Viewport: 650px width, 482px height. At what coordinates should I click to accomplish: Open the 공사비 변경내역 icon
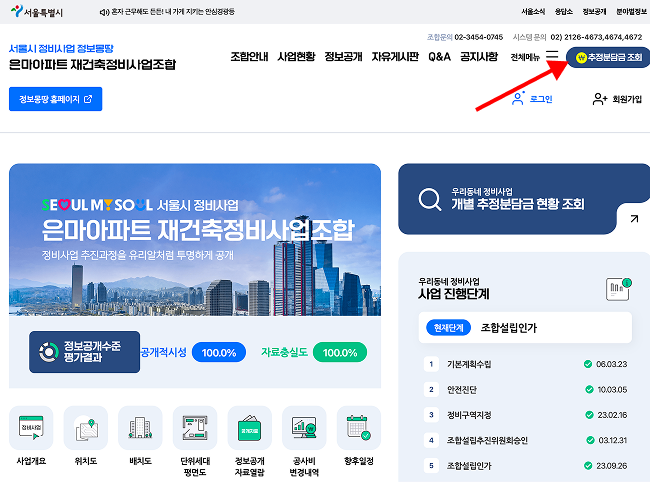click(304, 428)
